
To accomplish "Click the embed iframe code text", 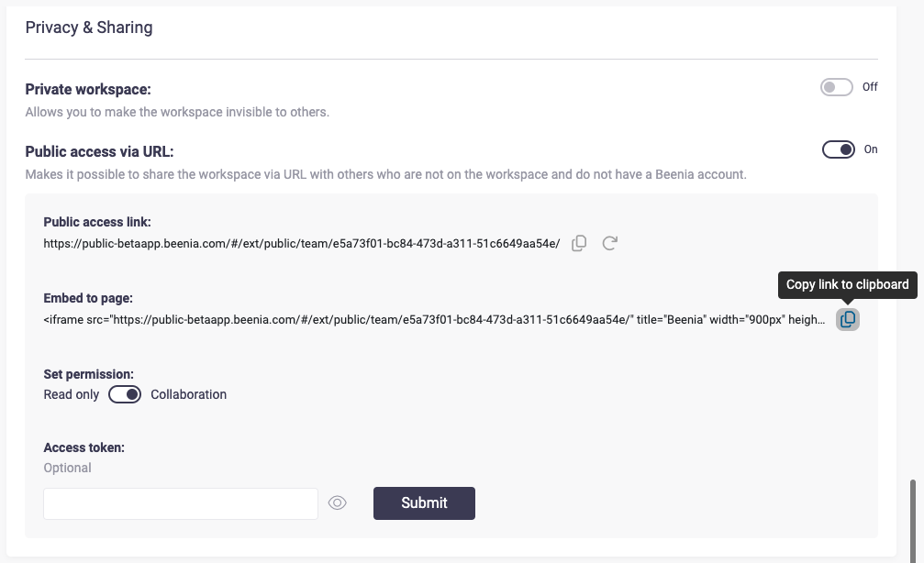I will [433, 320].
